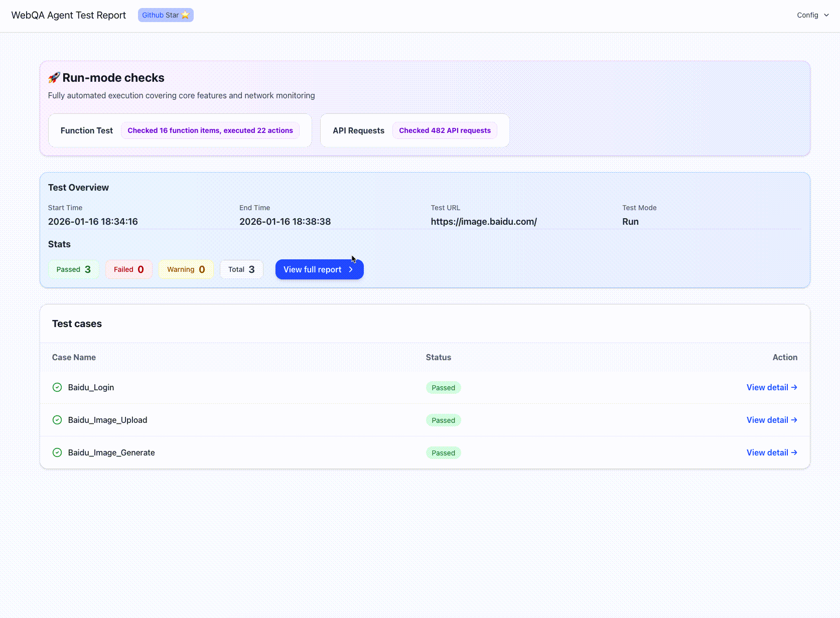The width and height of the screenshot is (840, 618).
Task: Click the View full report button
Action: click(x=319, y=269)
